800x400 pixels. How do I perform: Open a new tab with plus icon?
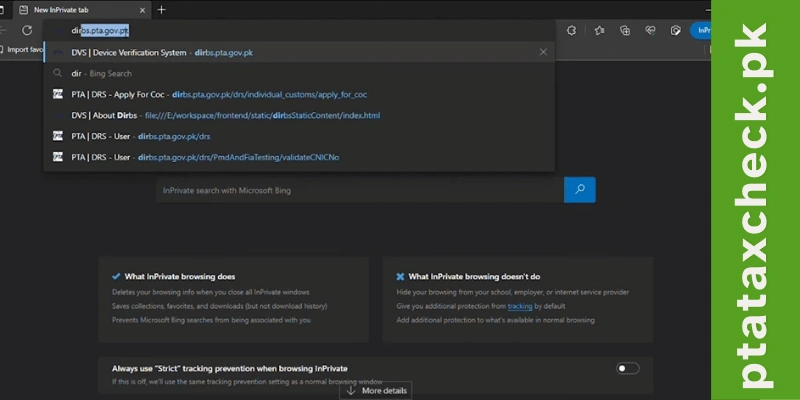click(162, 10)
